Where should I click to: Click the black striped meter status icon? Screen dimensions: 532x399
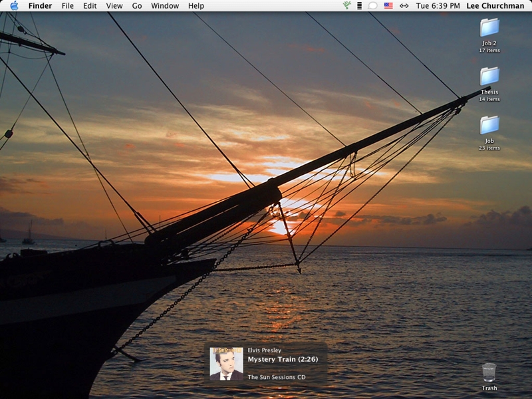(360, 6)
